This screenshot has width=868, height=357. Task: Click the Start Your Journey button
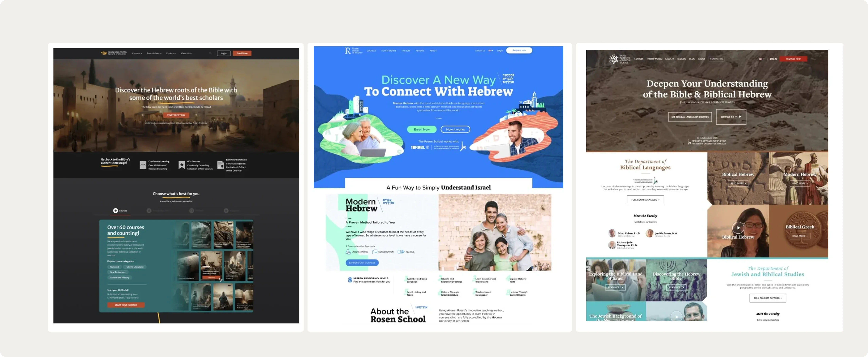126,305
